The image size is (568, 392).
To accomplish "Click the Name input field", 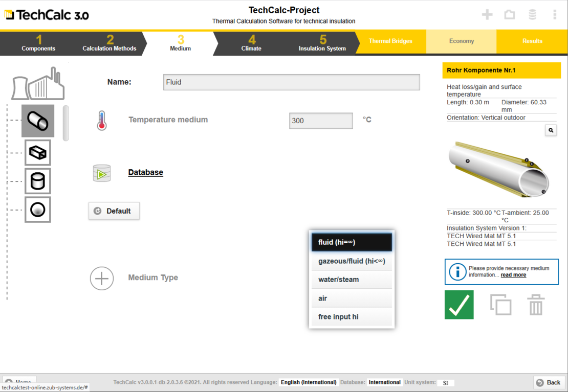I will click(x=292, y=82).
